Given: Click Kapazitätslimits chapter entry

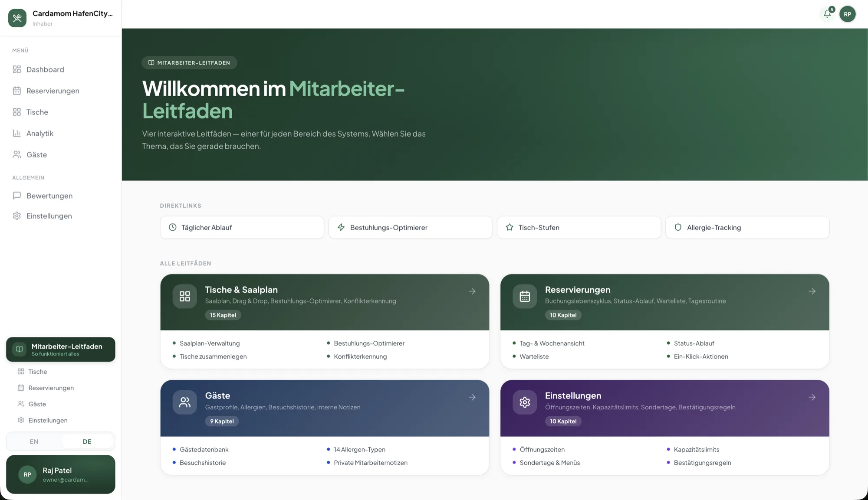Looking at the screenshot, I should [697, 450].
